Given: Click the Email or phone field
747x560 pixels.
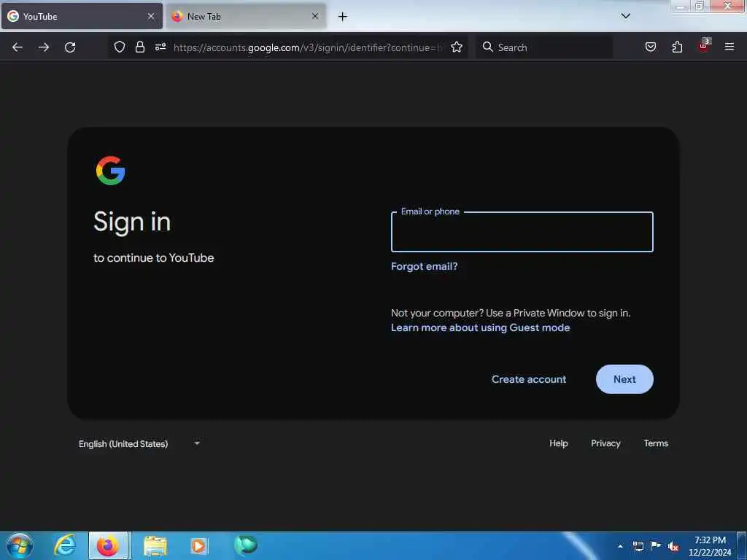Looking at the screenshot, I should point(522,231).
